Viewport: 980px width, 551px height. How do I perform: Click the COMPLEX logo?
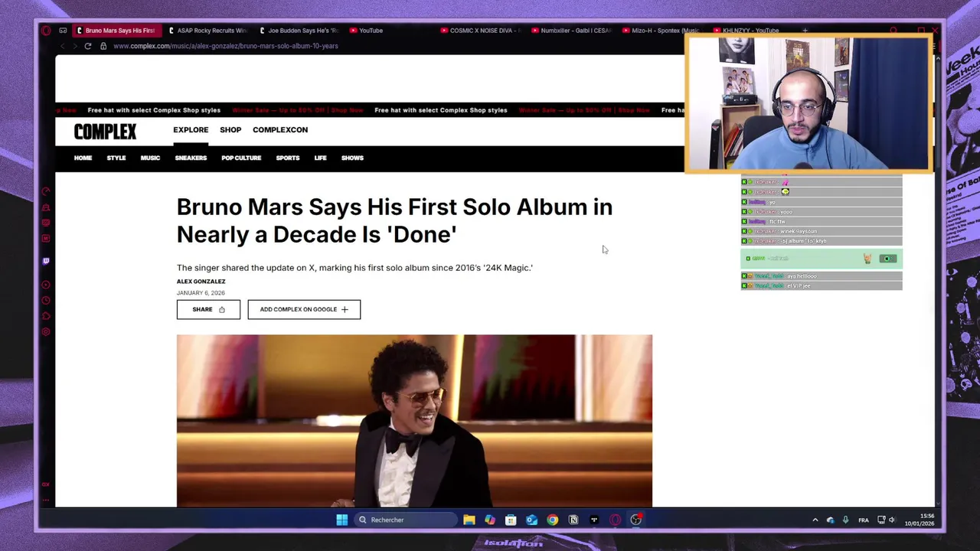[105, 132]
